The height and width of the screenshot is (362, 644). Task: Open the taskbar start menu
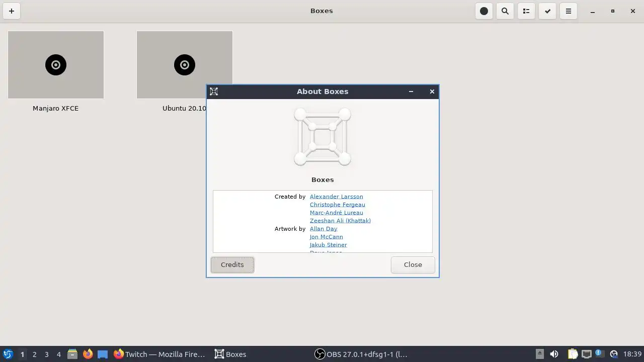pyautogui.click(x=8, y=354)
